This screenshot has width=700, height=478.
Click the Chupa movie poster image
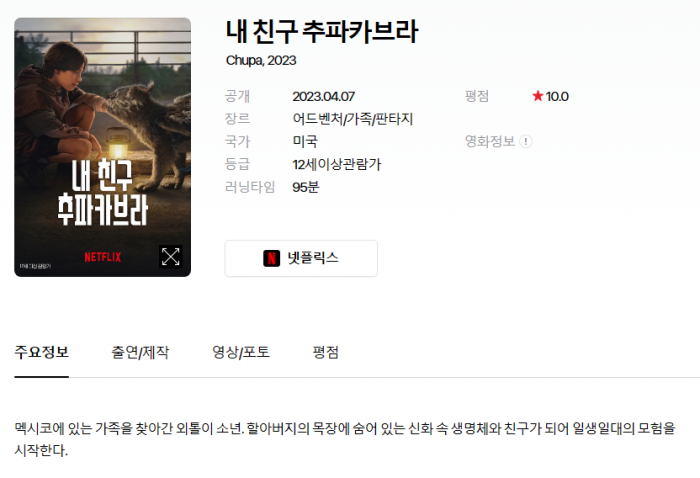tap(103, 147)
